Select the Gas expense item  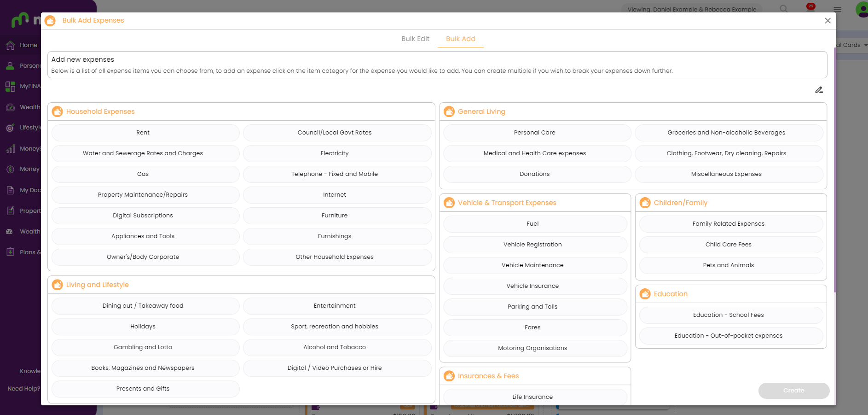tap(145, 174)
